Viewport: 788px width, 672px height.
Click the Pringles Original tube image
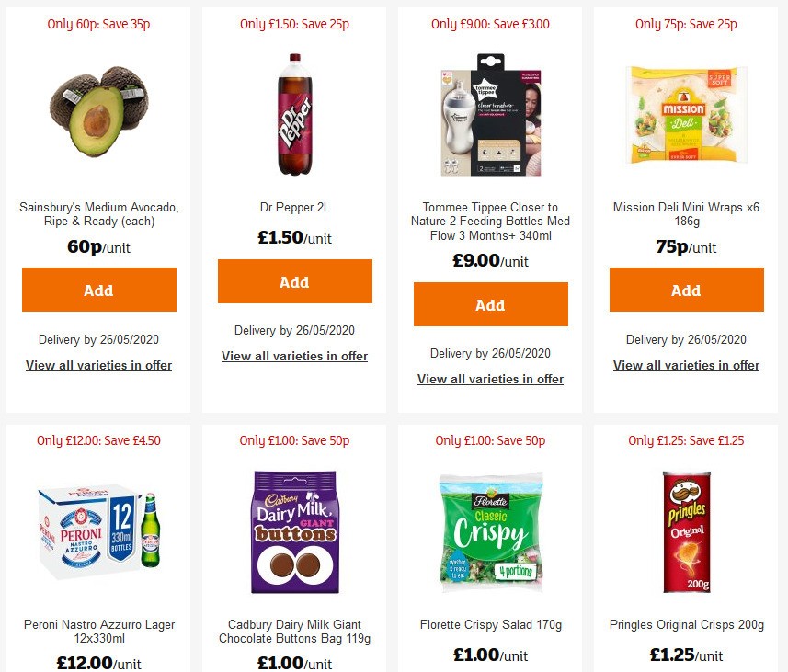tap(686, 531)
